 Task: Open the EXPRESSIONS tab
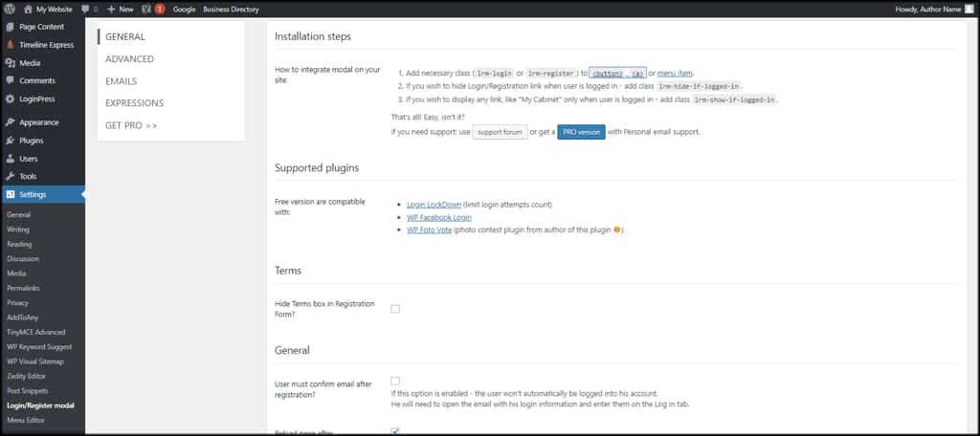pyautogui.click(x=134, y=103)
